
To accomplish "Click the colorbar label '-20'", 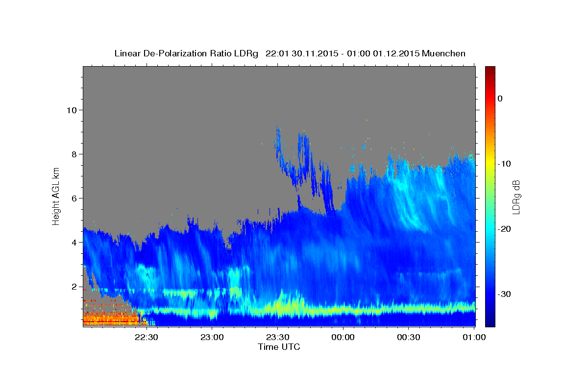I will (x=505, y=229).
